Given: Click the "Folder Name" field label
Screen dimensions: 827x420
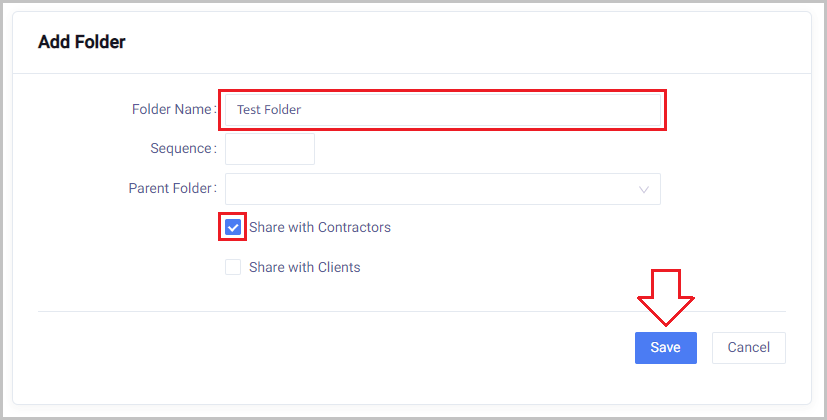Looking at the screenshot, I should pos(171,109).
